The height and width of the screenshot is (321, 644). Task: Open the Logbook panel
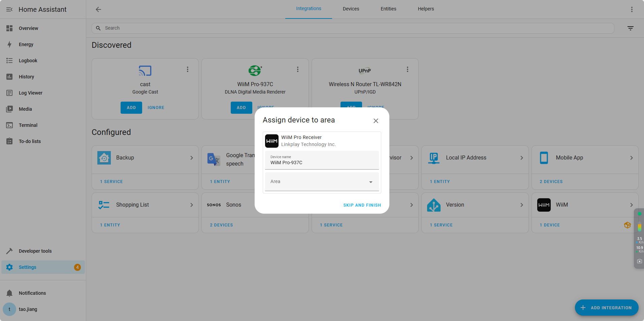pyautogui.click(x=43, y=61)
